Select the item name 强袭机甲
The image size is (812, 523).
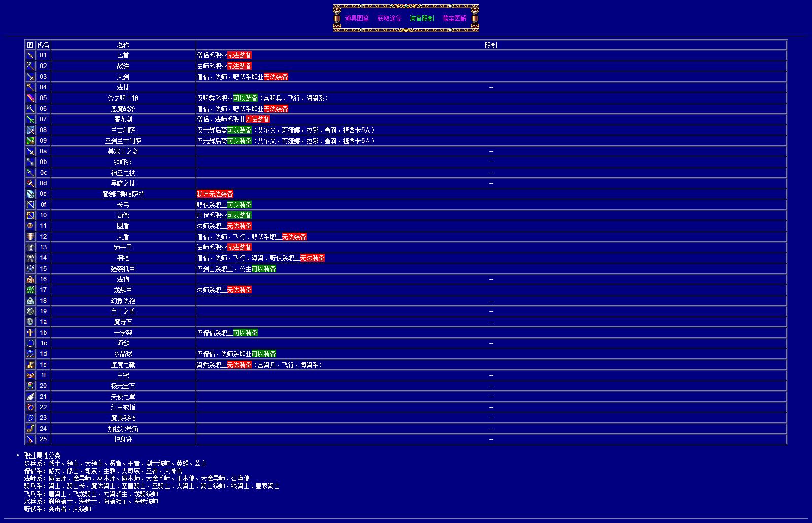point(123,269)
